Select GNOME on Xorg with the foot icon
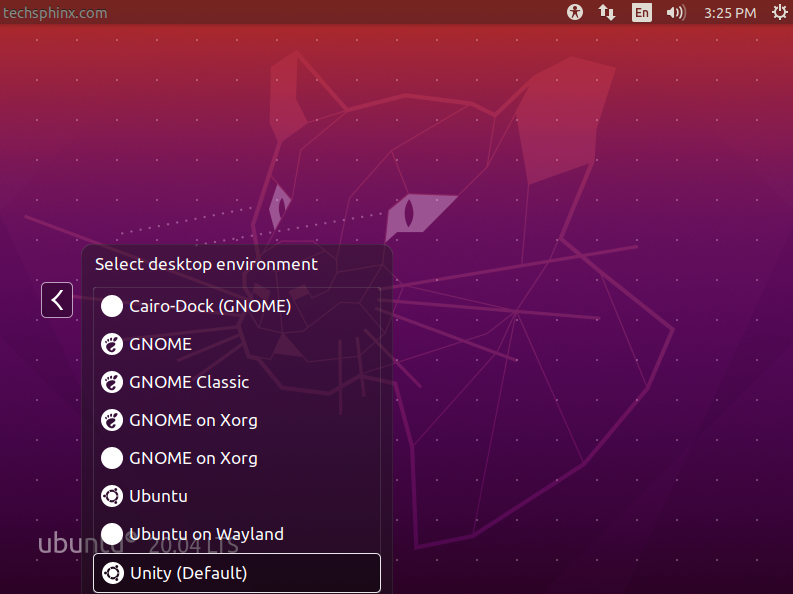Image resolution: width=793 pixels, height=594 pixels. (237, 420)
